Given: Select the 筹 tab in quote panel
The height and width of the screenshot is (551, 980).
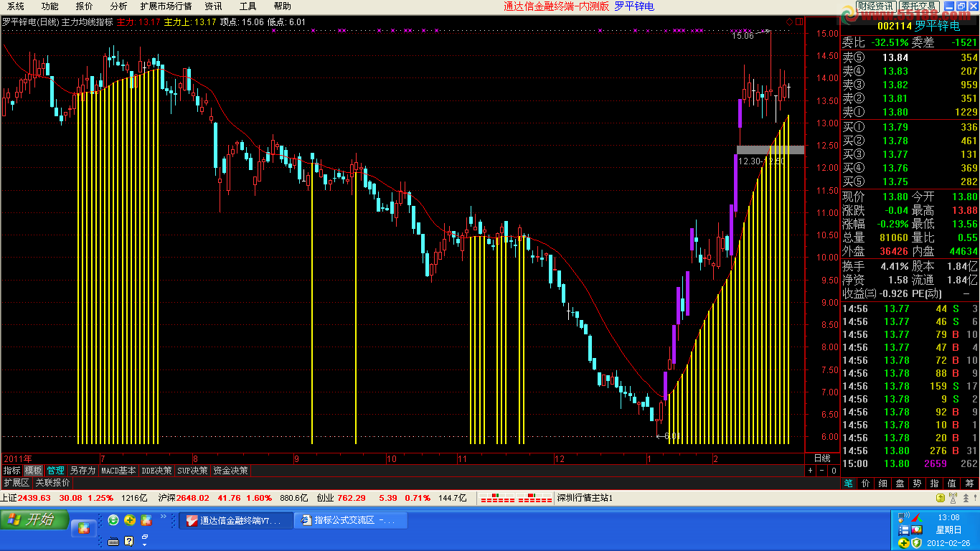Looking at the screenshot, I should (969, 483).
